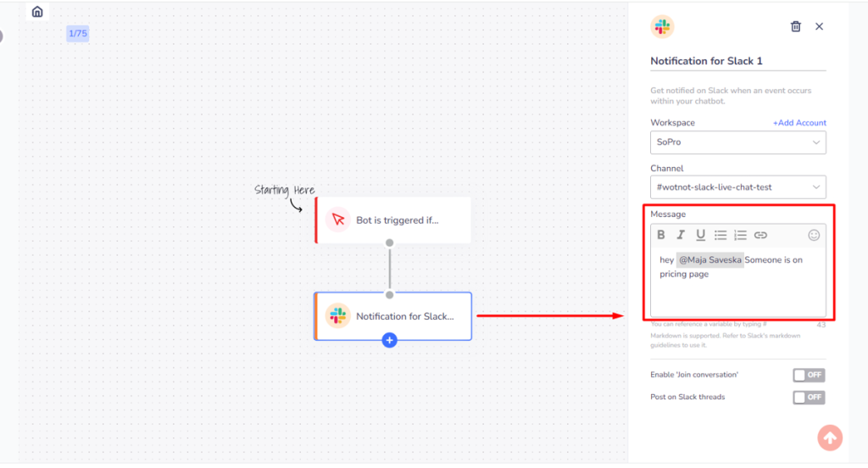Select the Notification for Slack node

[393, 316]
